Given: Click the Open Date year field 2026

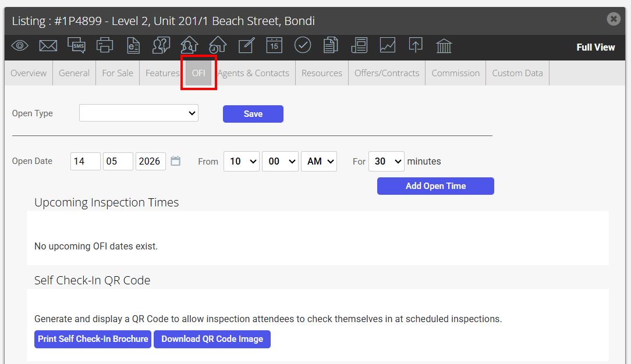Looking at the screenshot, I should (x=151, y=161).
